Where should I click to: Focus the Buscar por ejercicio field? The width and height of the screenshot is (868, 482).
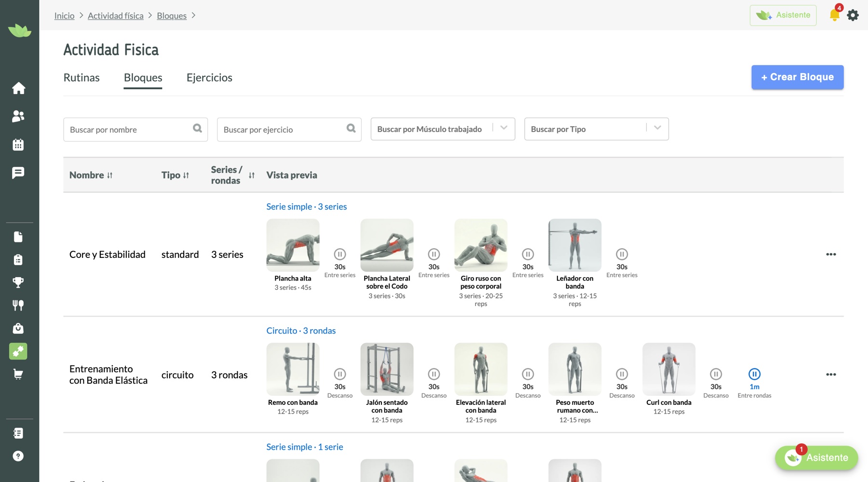pos(289,130)
